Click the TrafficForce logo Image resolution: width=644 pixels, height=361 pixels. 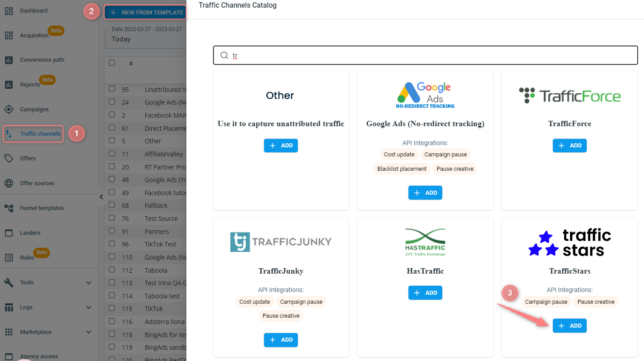tap(570, 96)
